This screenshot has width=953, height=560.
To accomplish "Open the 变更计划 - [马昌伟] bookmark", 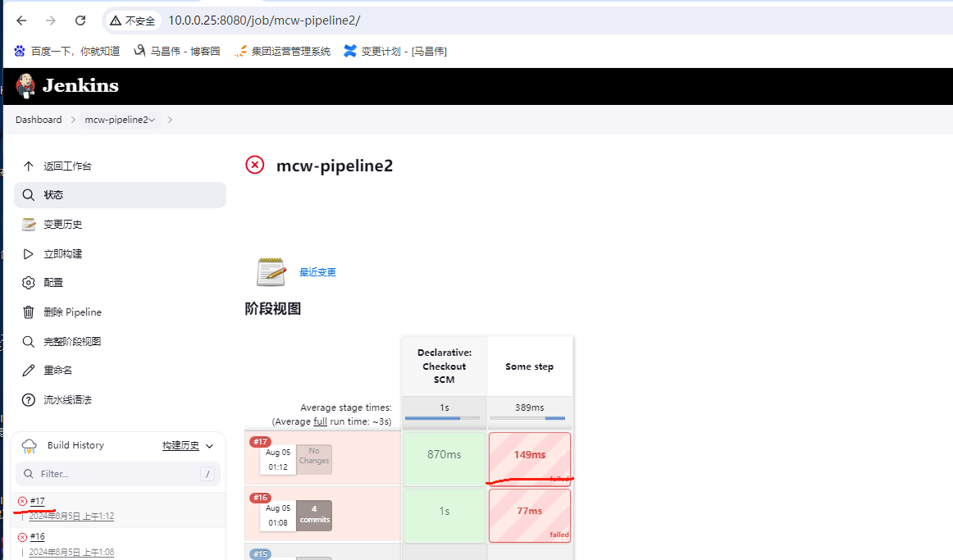I will click(x=395, y=52).
